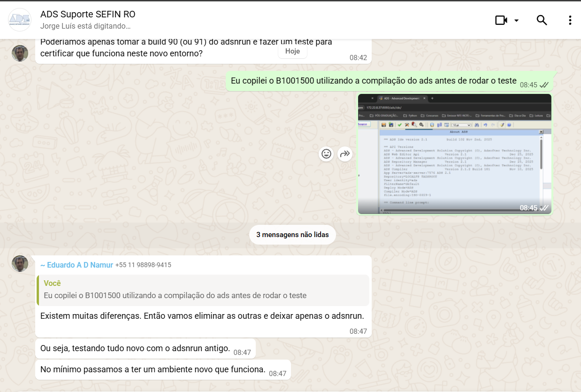Click the message Ou seja, testando tudo novo

pos(135,349)
